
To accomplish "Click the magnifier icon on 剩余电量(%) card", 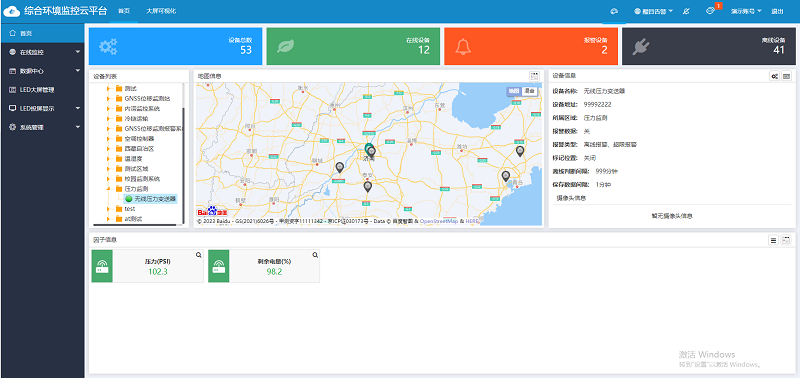I will pos(315,255).
